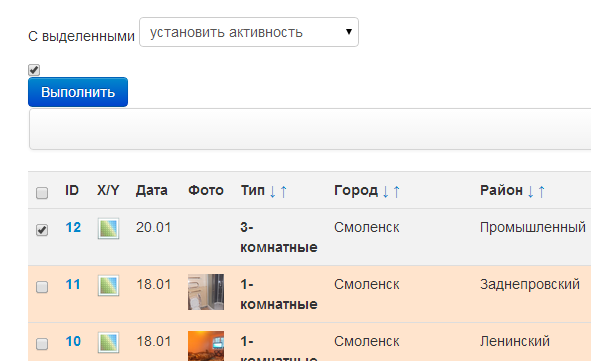
Task: Sort Город column ascending arrow
Action: [397, 191]
